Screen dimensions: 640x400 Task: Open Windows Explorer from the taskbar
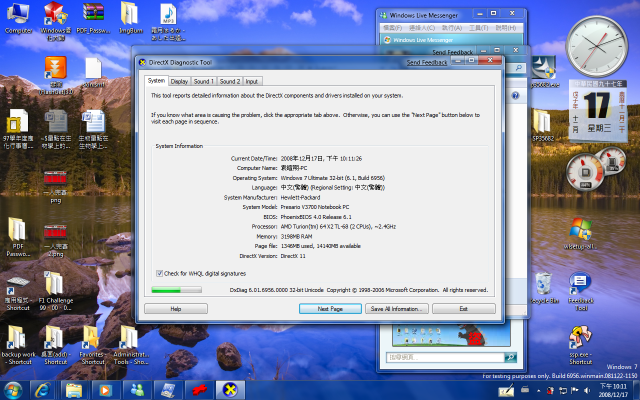(73, 390)
